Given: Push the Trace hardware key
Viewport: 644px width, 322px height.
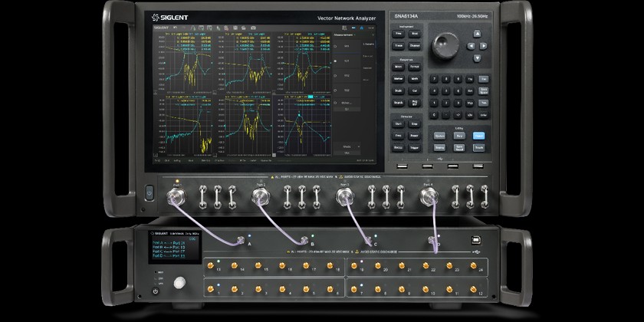Looking at the screenshot, I should pos(399,45).
